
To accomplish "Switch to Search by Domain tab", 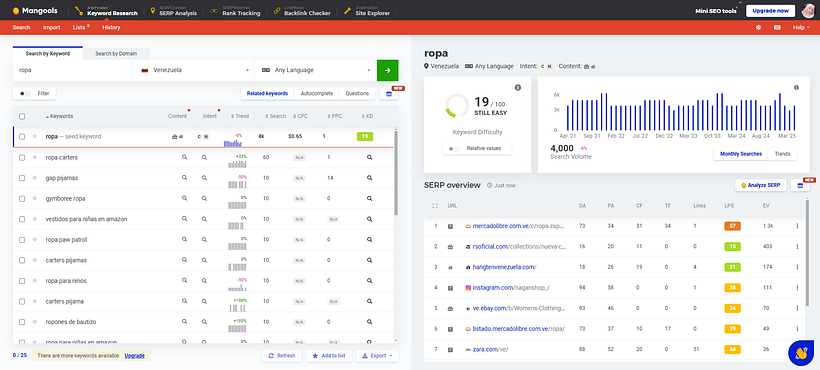I will click(x=116, y=53).
